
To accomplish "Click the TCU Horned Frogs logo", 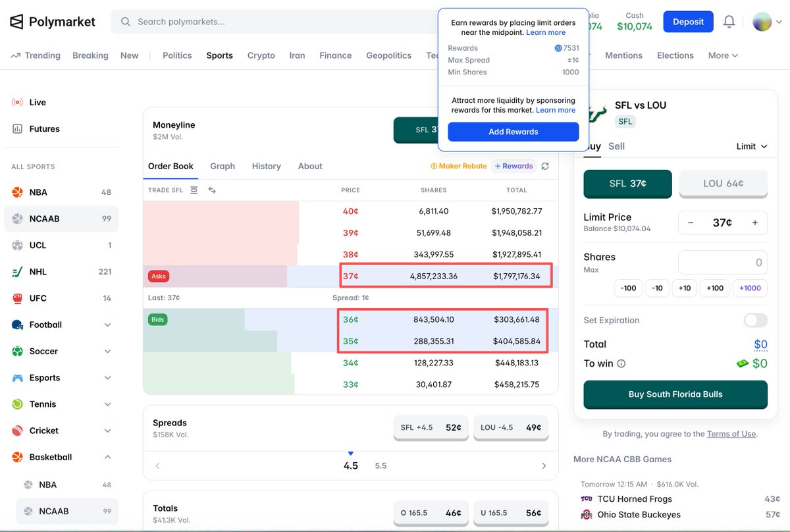I will click(586, 499).
